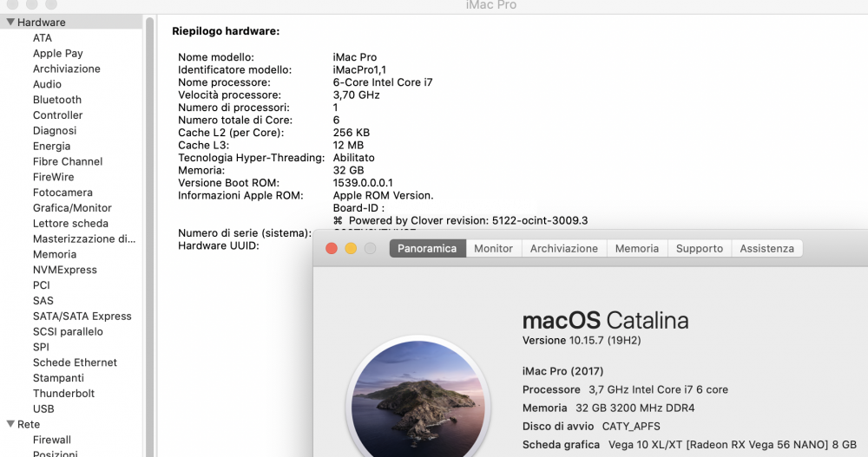Click the Rete category header

(x=29, y=424)
